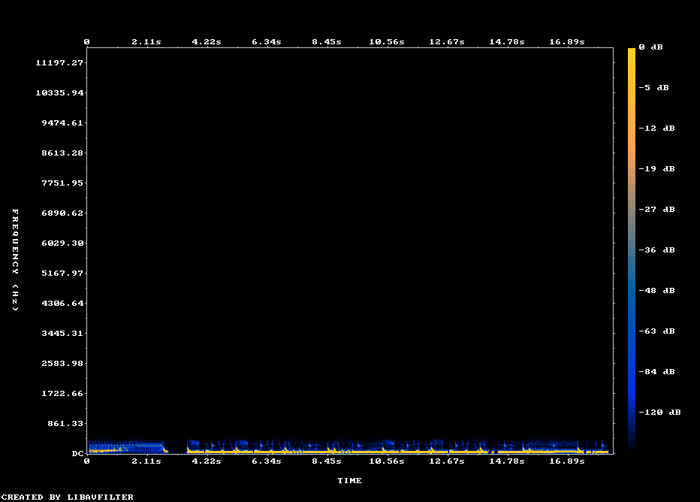This screenshot has width=700, height=502.
Task: Select the -120 dB legend label
Action: click(x=660, y=412)
